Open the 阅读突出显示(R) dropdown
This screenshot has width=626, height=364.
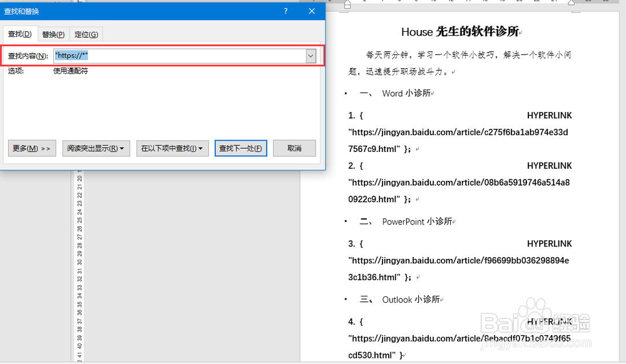[96, 148]
